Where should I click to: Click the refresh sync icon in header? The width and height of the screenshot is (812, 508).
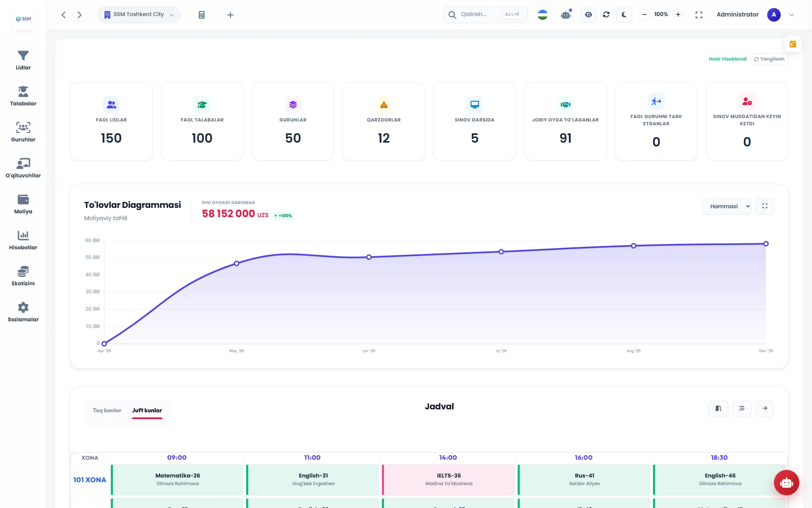[606, 15]
